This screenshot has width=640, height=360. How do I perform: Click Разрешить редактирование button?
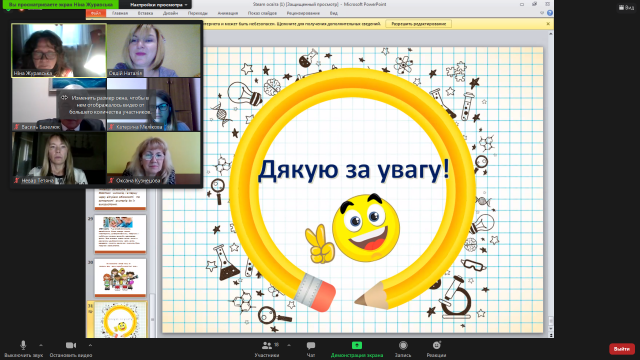(x=418, y=24)
